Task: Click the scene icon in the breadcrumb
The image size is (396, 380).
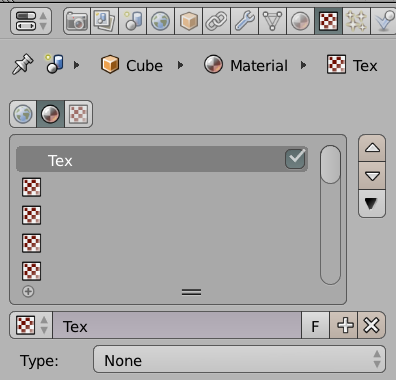Action: [x=55, y=63]
